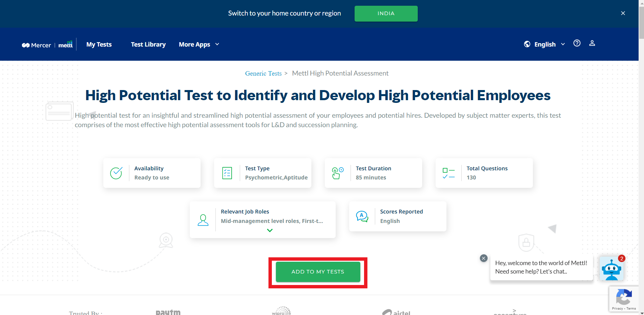Click the Test Type checklist icon
644x315 pixels.
coord(227,173)
